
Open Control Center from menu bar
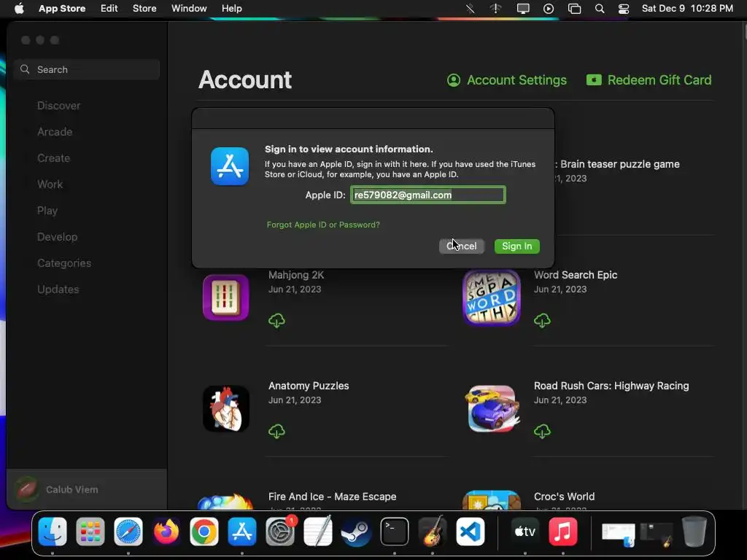(624, 9)
